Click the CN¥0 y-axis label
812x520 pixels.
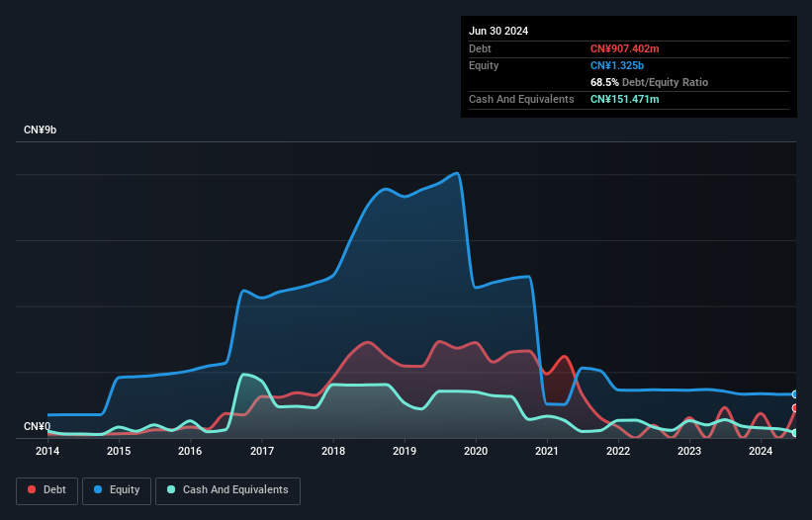click(x=37, y=426)
